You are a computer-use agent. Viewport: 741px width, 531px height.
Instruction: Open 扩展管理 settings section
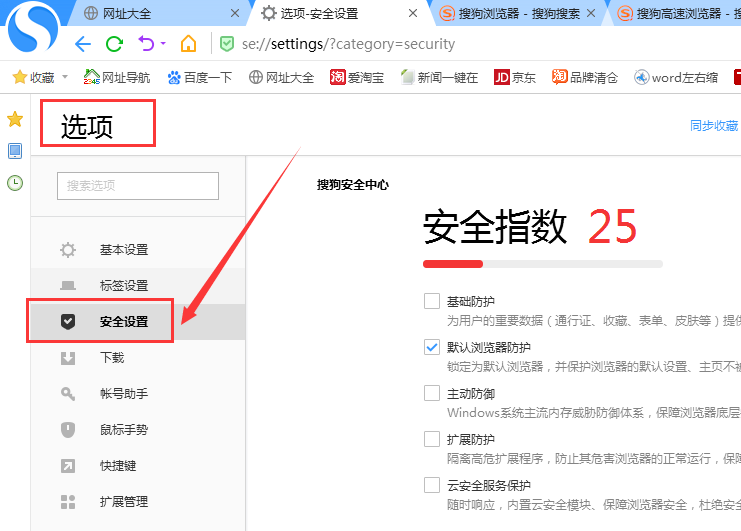(138, 502)
